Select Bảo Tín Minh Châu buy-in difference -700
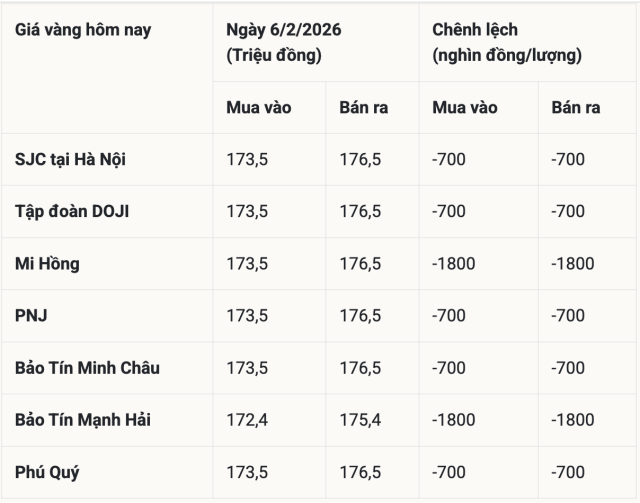This screenshot has width=640, height=503. [x=449, y=368]
